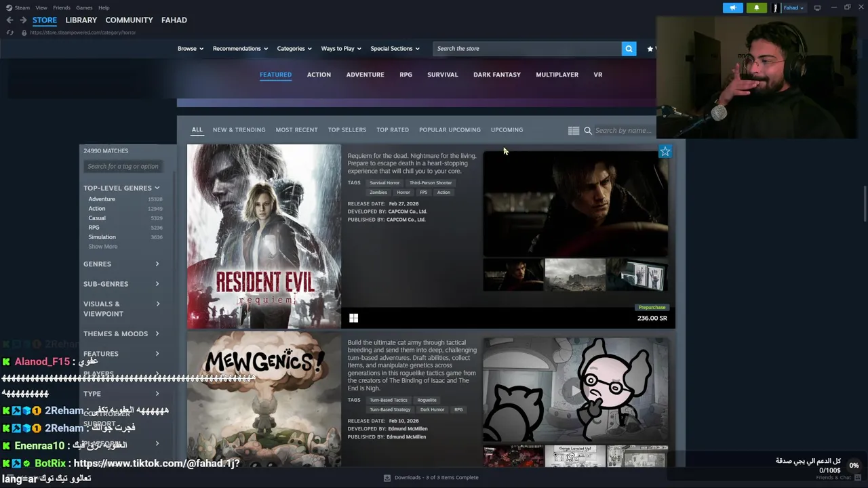868x488 pixels.
Task: Open the blue announcements megaphone button
Action: 732,7
